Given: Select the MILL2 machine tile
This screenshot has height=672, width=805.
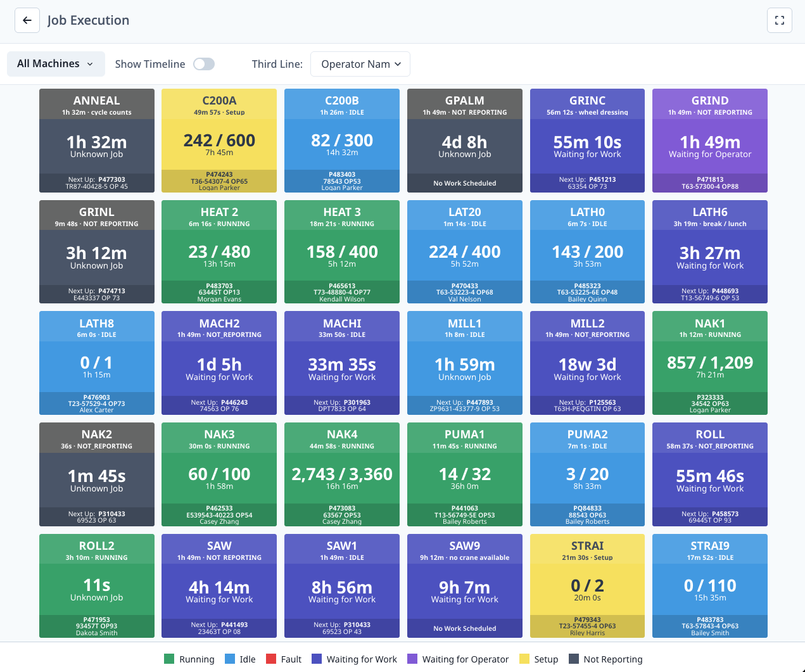Looking at the screenshot, I should point(587,363).
